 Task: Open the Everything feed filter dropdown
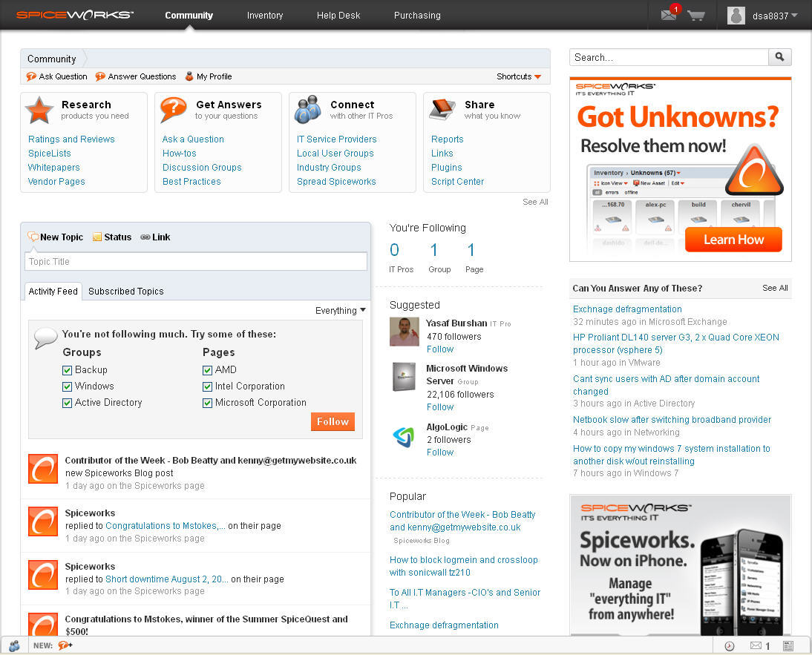click(338, 310)
